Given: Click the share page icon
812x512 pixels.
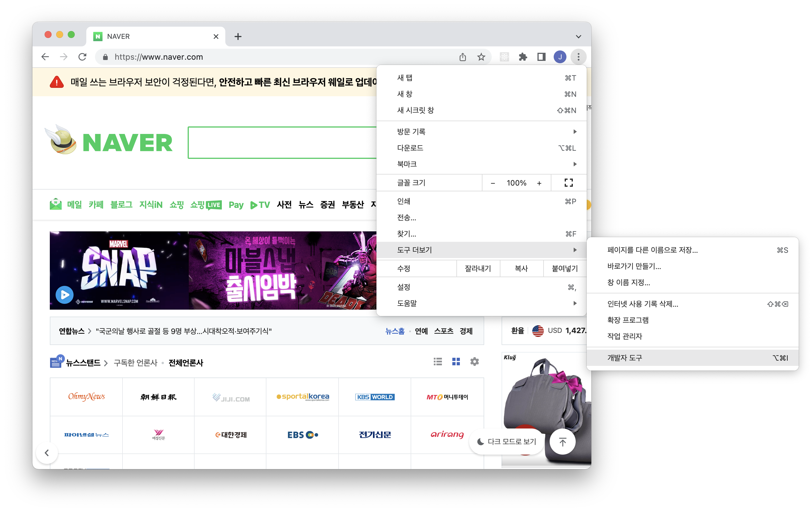Looking at the screenshot, I should [x=463, y=57].
